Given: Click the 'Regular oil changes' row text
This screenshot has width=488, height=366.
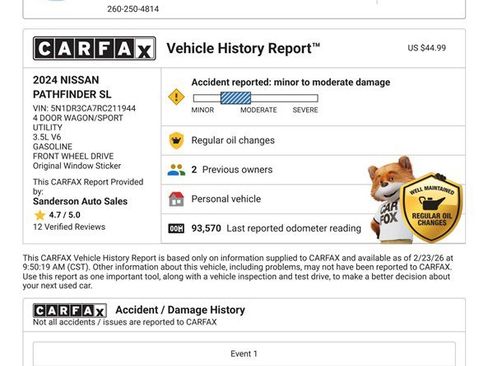Looking at the screenshot, I should click(x=233, y=140).
